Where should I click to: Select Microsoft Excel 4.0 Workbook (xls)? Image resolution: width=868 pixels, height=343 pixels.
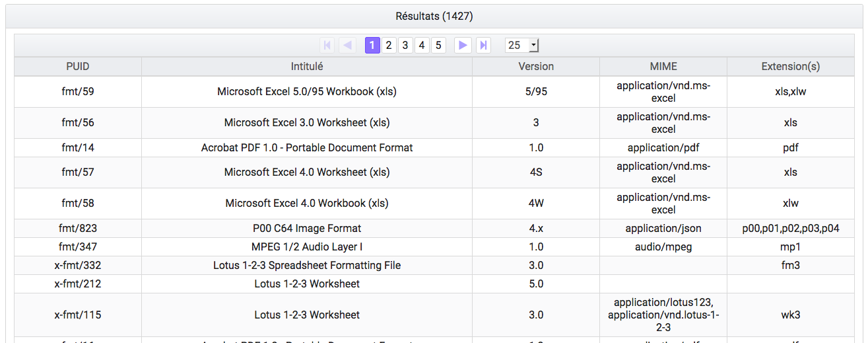(x=307, y=204)
